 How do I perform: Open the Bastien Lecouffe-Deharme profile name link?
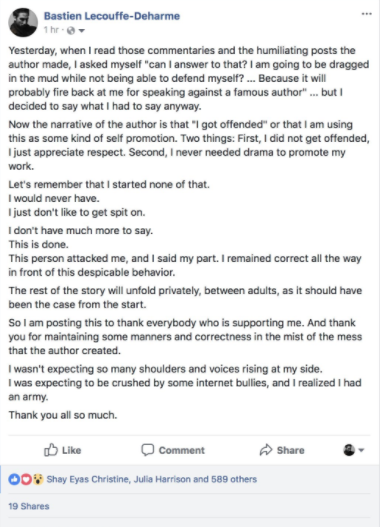pyautogui.click(x=112, y=16)
